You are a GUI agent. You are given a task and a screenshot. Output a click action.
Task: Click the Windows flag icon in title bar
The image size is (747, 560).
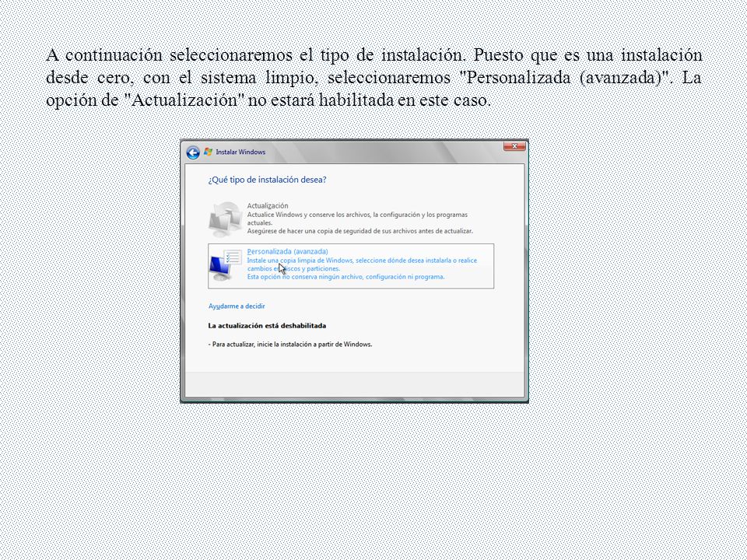point(208,152)
